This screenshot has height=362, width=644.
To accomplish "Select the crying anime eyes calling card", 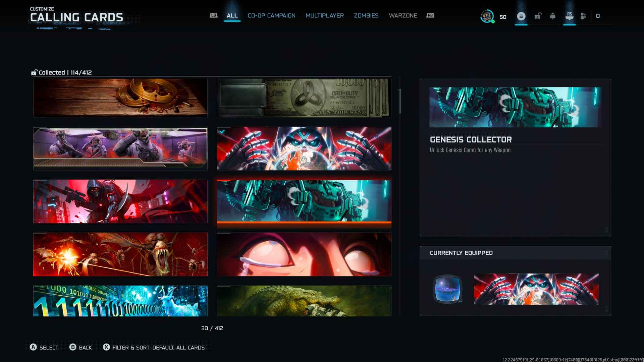I will (304, 254).
